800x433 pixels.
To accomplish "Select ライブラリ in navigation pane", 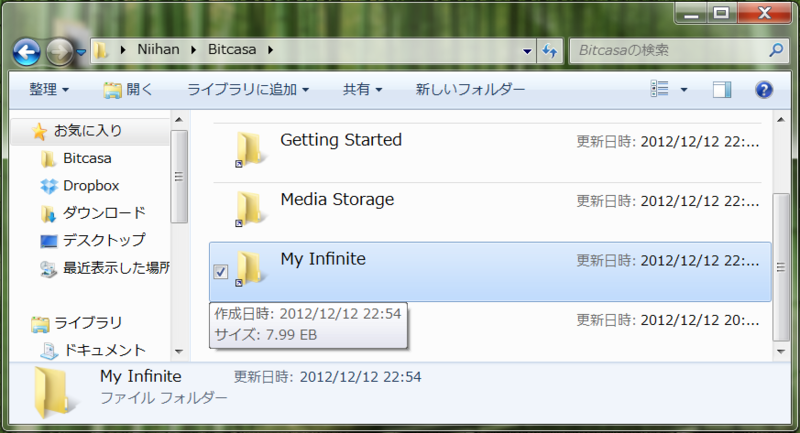I will click(x=88, y=323).
